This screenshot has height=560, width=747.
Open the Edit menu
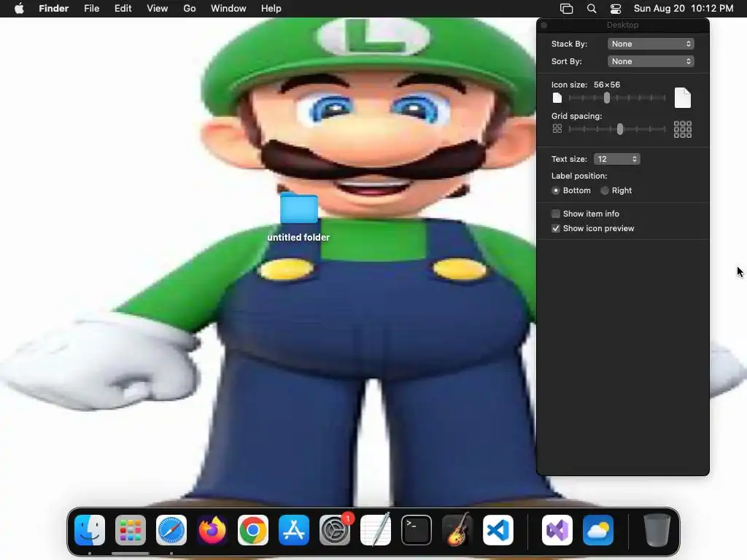[x=123, y=9]
